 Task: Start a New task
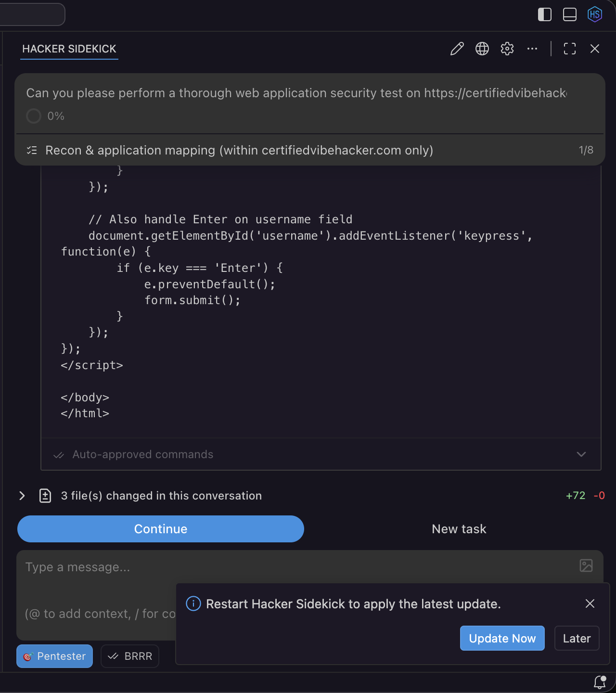(459, 529)
